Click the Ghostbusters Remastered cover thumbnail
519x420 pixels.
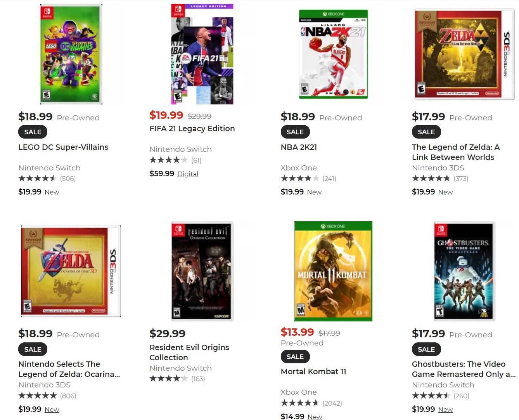(464, 271)
